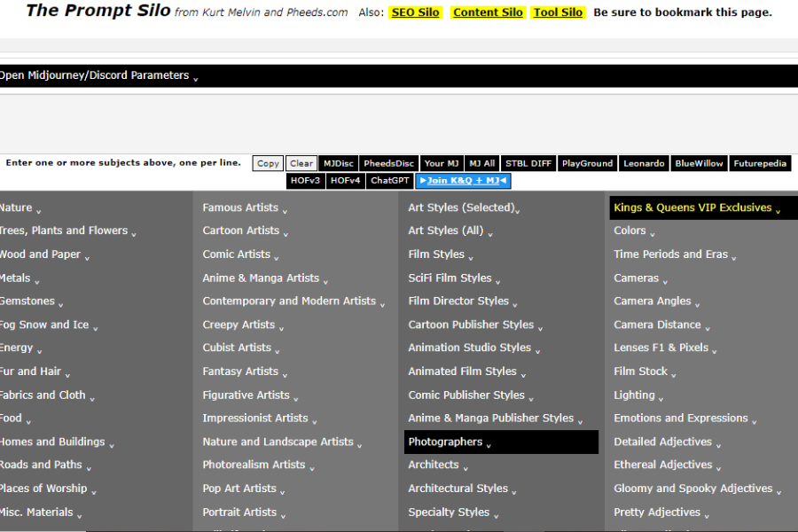Image resolution: width=798 pixels, height=532 pixels.
Task: Click the Futurepedia button
Action: [761, 163]
